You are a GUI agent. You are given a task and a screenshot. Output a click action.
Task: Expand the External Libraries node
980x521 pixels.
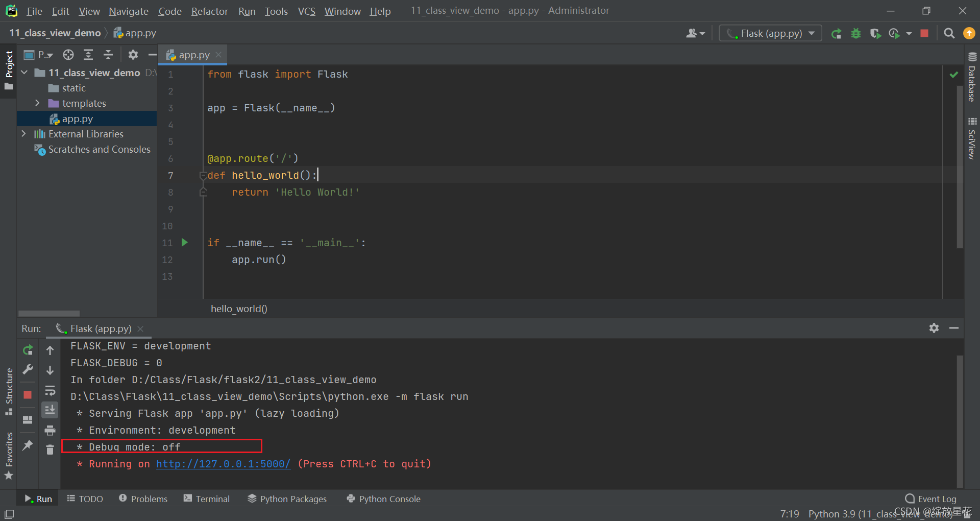pyautogui.click(x=23, y=134)
